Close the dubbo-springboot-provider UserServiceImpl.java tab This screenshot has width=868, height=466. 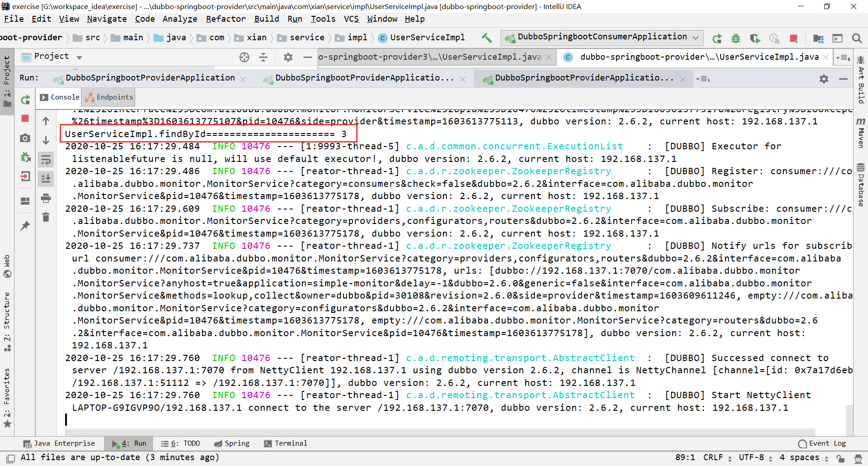coord(826,57)
